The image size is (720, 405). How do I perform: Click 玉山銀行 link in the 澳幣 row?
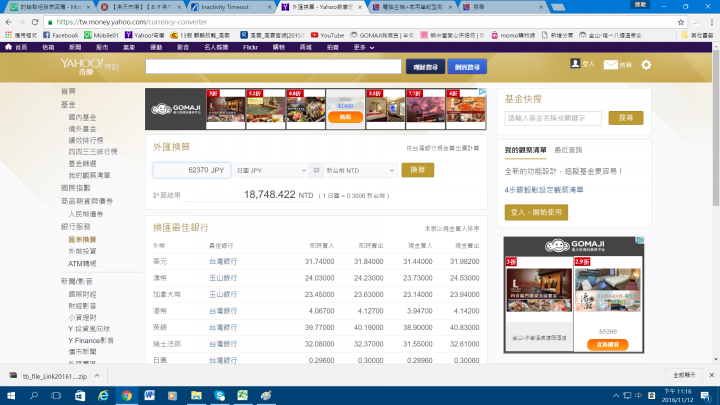[223, 278]
